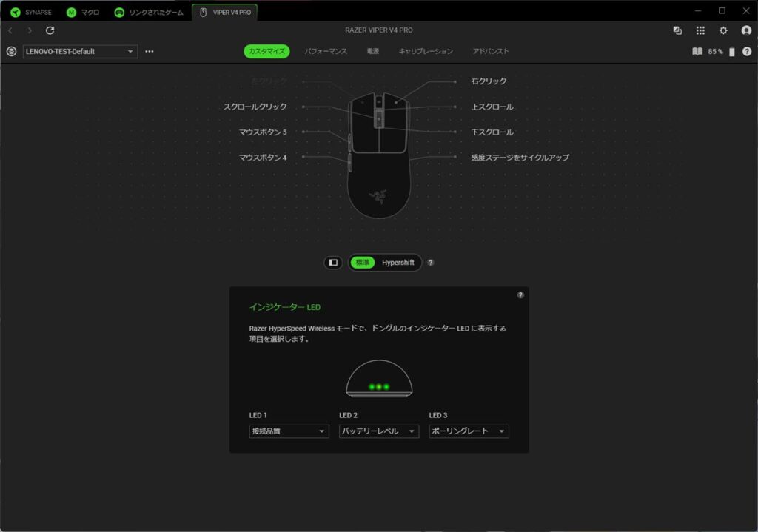Open the user guide book icon
758x532 pixels.
(697, 52)
